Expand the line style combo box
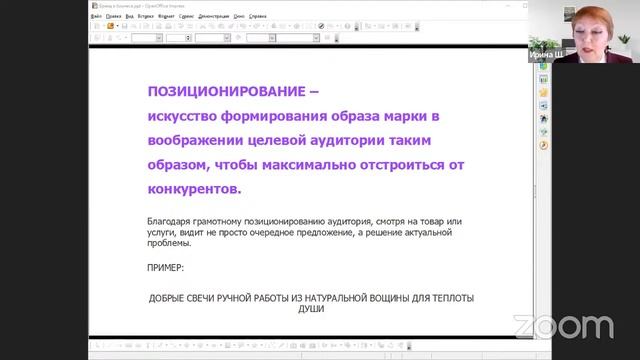640x360 pixels. [x=159, y=38]
